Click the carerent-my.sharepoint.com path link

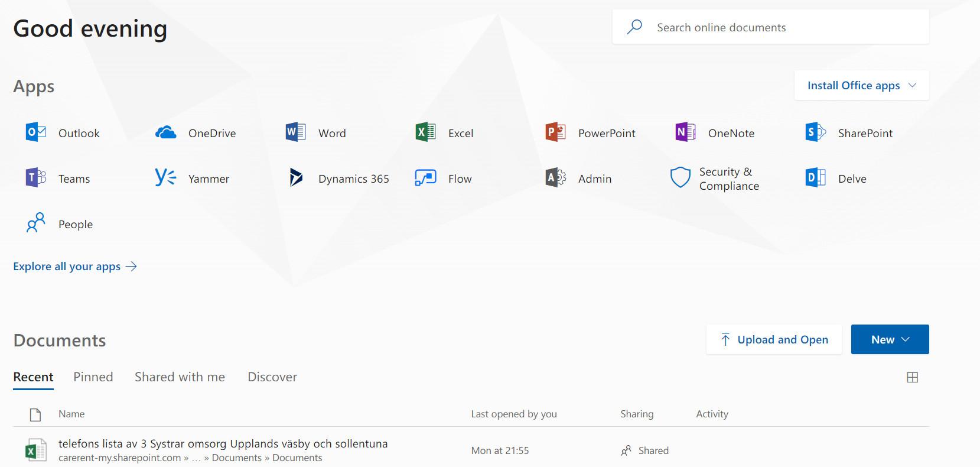(119, 458)
